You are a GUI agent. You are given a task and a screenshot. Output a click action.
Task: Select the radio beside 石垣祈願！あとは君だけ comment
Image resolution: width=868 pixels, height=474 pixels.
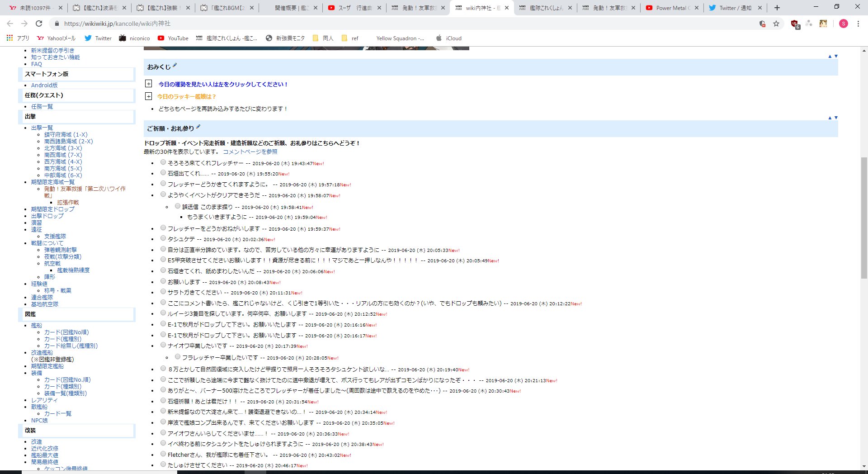pos(163,401)
